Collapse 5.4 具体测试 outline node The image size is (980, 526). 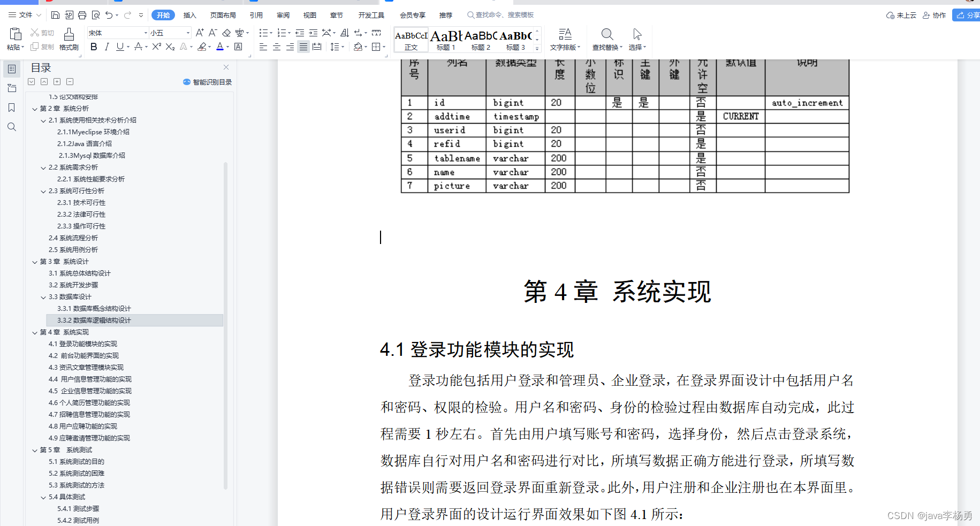click(43, 497)
